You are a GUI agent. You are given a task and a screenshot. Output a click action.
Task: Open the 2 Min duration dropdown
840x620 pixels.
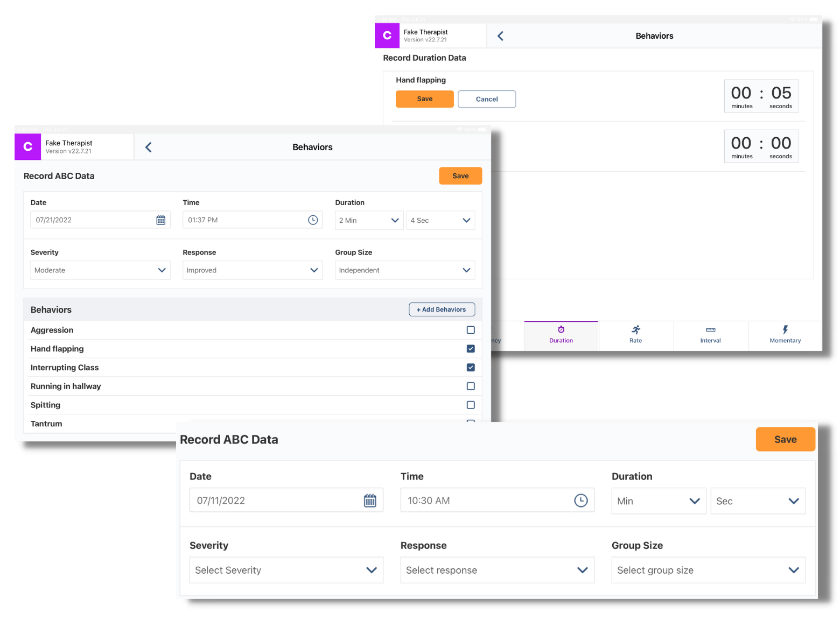(369, 221)
